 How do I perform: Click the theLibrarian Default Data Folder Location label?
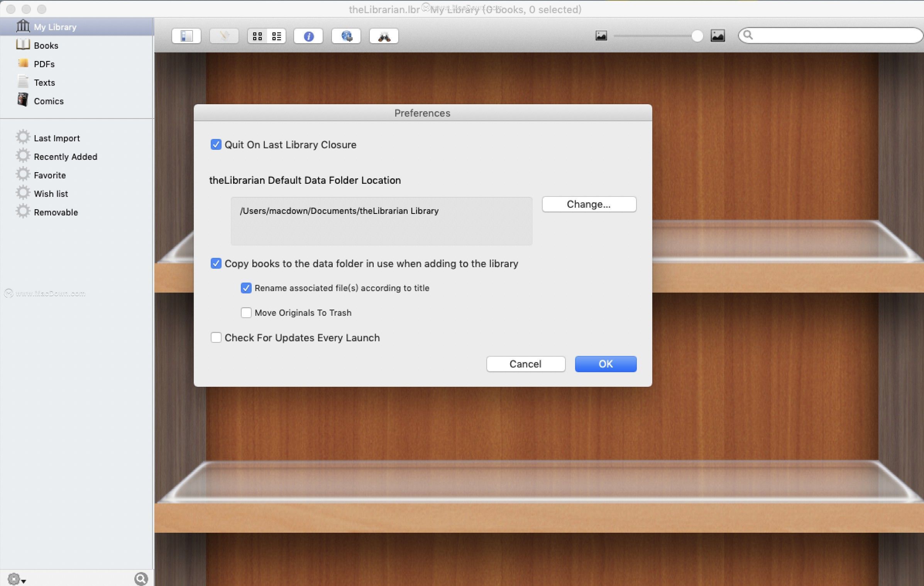pyautogui.click(x=305, y=180)
